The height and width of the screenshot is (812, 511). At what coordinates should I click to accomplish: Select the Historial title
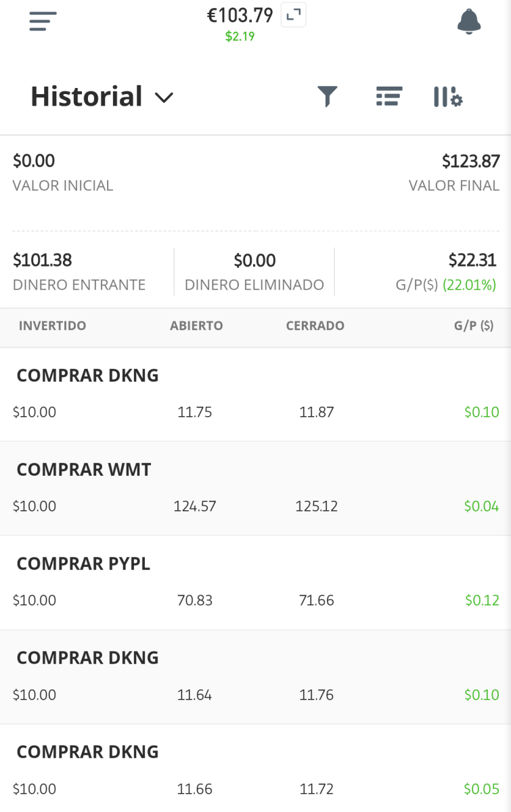pos(87,97)
